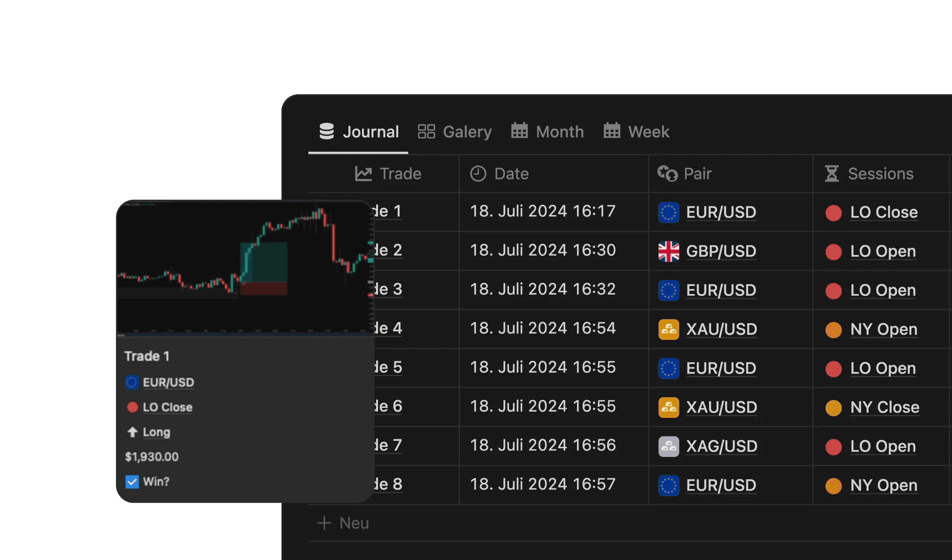Viewport: 952px width, 560px height.
Task: Click the yellow dot beside NY Close
Action: 833,408
